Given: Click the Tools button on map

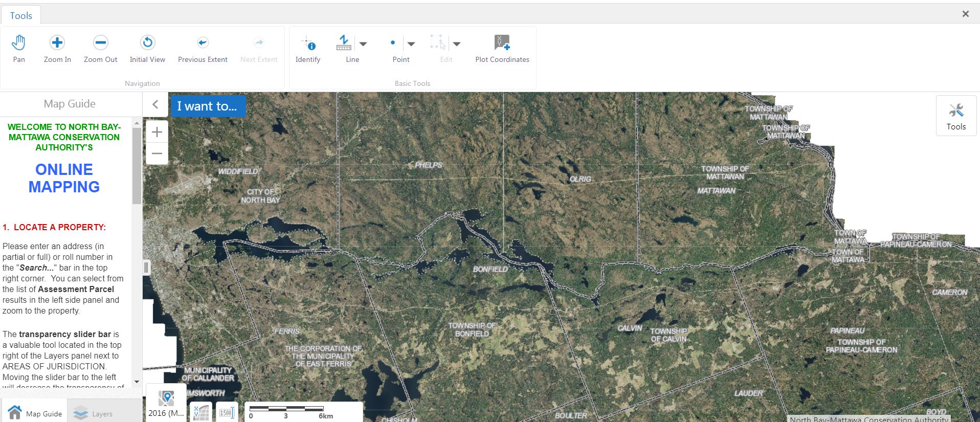Looking at the screenshot, I should [955, 116].
